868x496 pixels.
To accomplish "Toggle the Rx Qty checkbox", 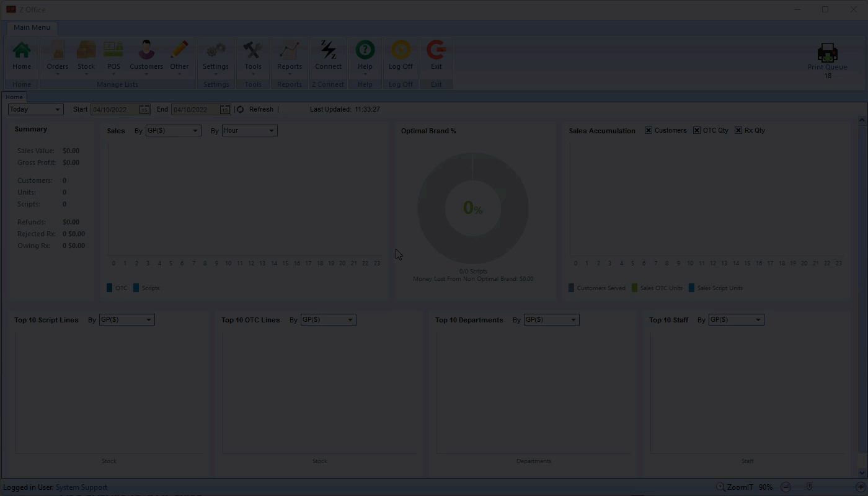I will [x=738, y=130].
